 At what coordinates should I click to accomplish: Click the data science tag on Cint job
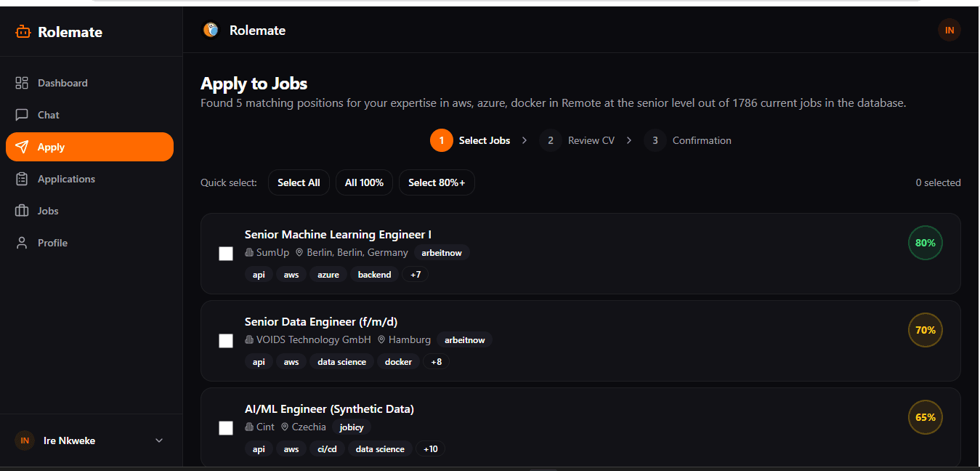pyautogui.click(x=380, y=449)
